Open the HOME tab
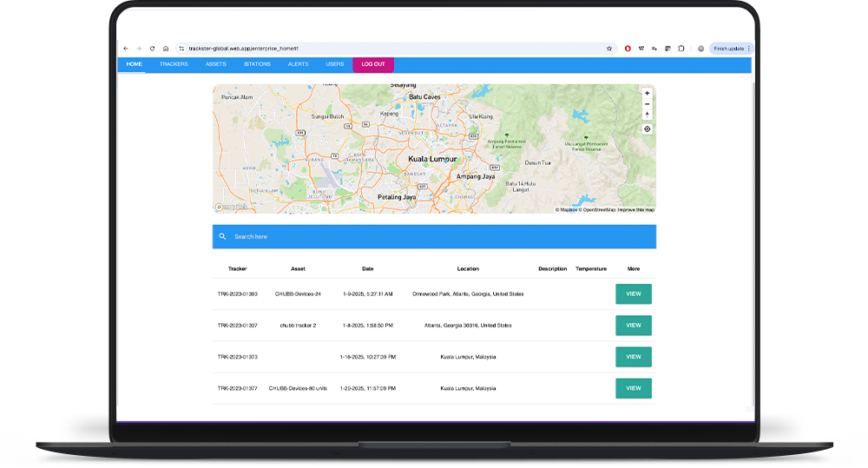Screen dimensions: 868x468 click(134, 64)
